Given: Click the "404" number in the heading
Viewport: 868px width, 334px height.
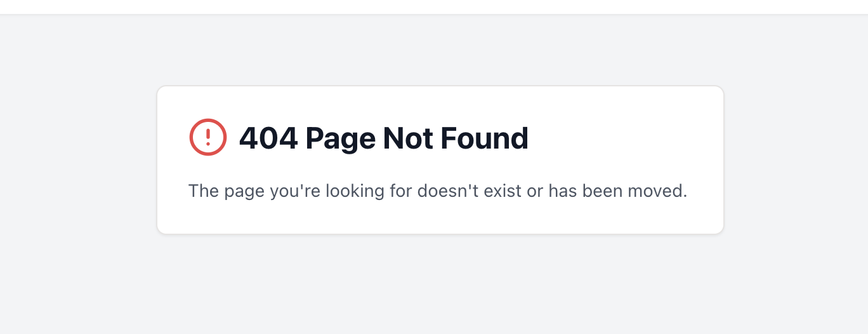Looking at the screenshot, I should tap(268, 138).
